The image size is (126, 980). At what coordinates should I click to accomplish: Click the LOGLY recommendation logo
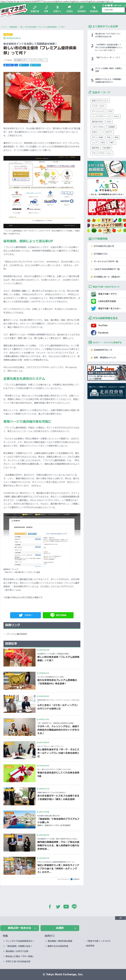point(75,879)
